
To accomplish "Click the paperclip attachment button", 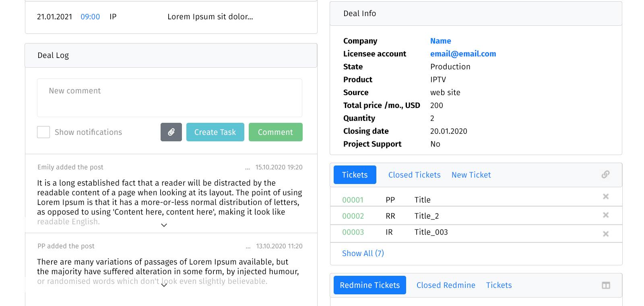I will (171, 132).
